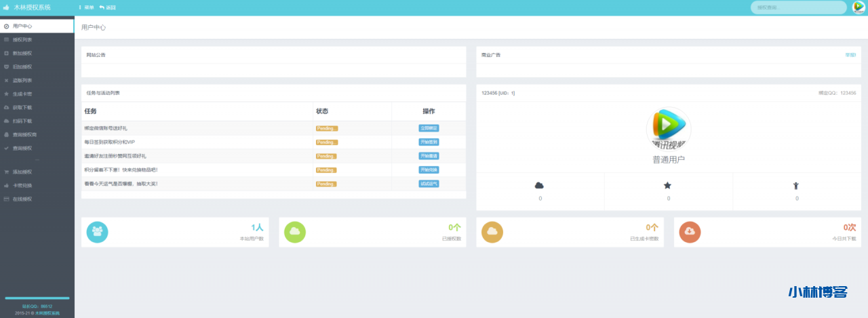Click the 返回 back button in header
The height and width of the screenshot is (318, 868).
coord(107,7)
